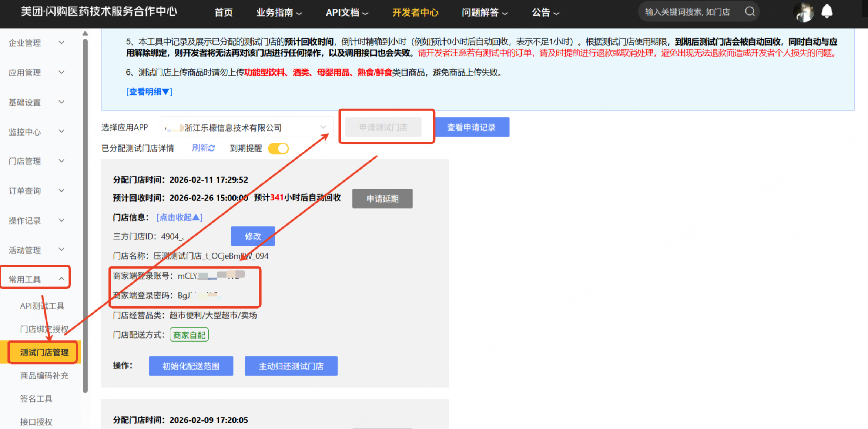Expand 监控中心 sidebar chevron
This screenshot has width=868, height=429.
click(x=61, y=131)
